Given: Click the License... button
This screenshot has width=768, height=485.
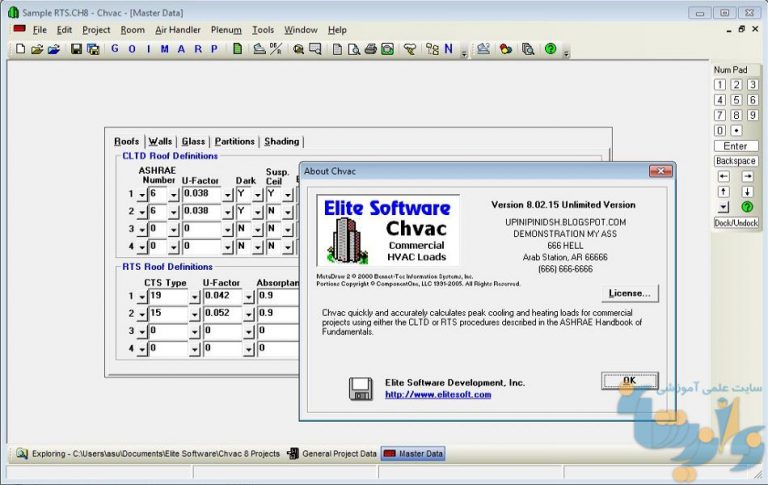Looking at the screenshot, I should click(x=630, y=293).
